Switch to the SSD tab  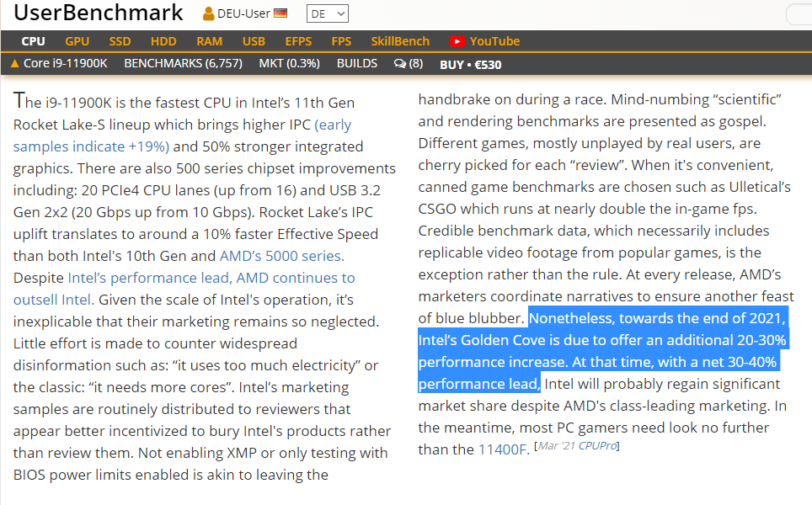click(120, 41)
